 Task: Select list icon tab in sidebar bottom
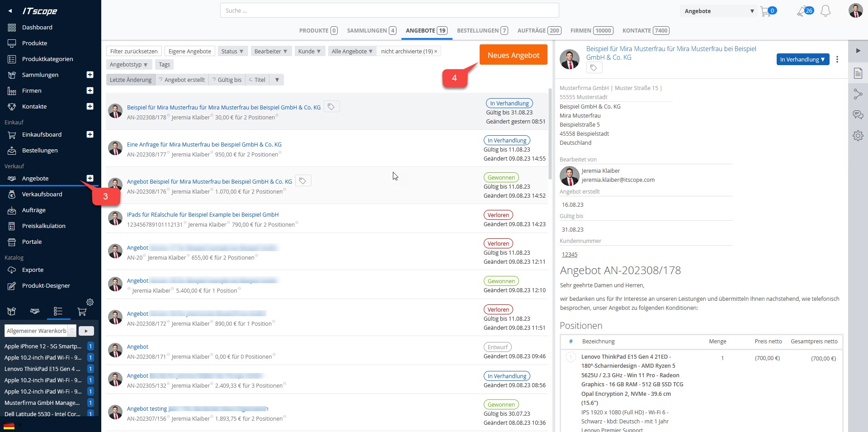58,311
